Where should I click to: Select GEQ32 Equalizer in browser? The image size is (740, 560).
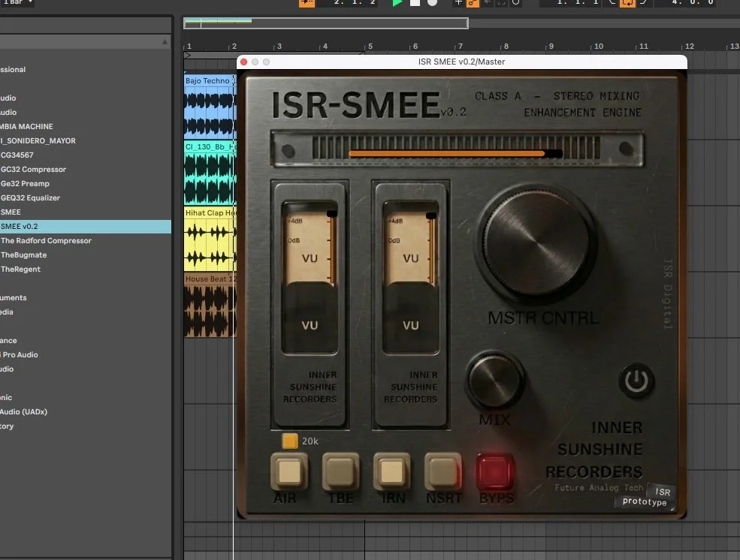click(x=86, y=198)
